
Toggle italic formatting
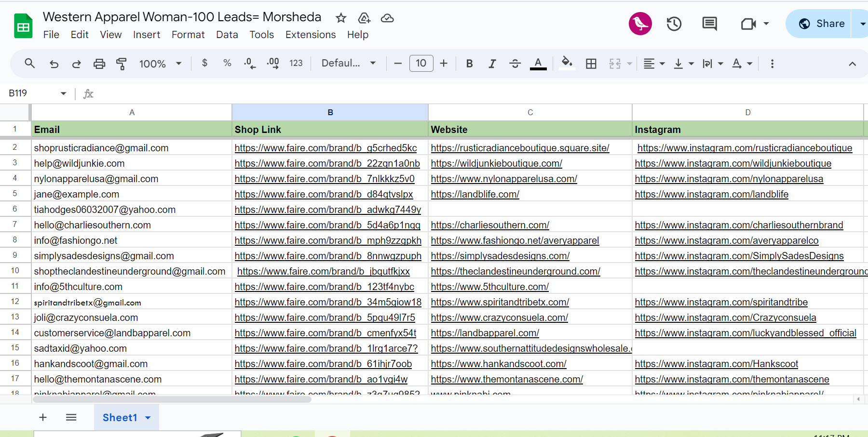492,64
